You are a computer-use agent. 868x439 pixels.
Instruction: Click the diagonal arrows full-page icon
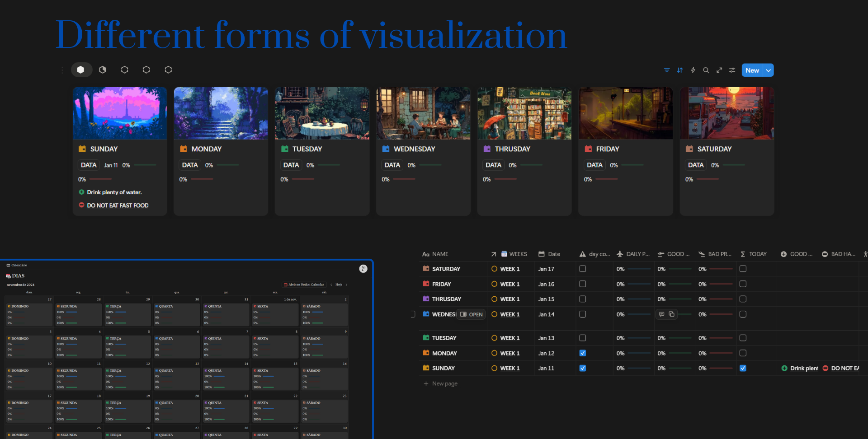(719, 70)
